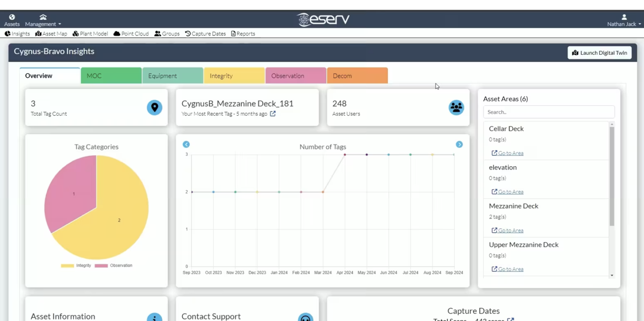Click the Total Tag Count location pin icon
The image size is (644, 321).
155,107
